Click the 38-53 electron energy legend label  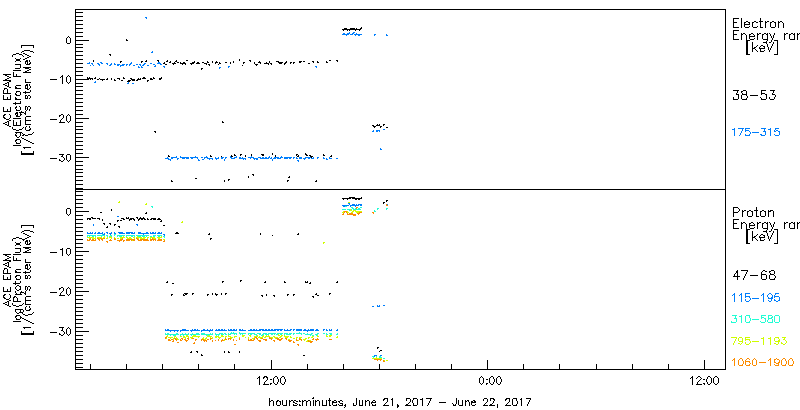tap(754, 96)
